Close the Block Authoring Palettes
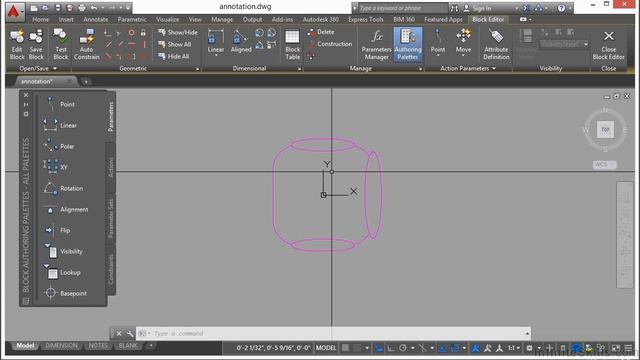Viewport: 640px width, 360px height. 26,95
